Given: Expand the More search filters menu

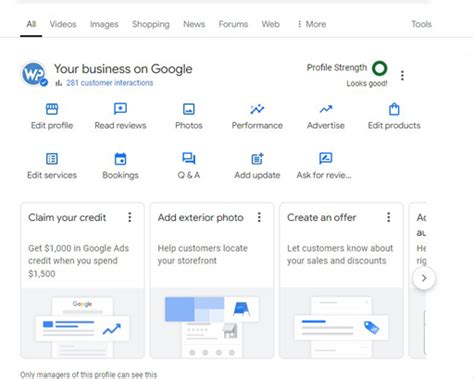Looking at the screenshot, I should pos(312,24).
